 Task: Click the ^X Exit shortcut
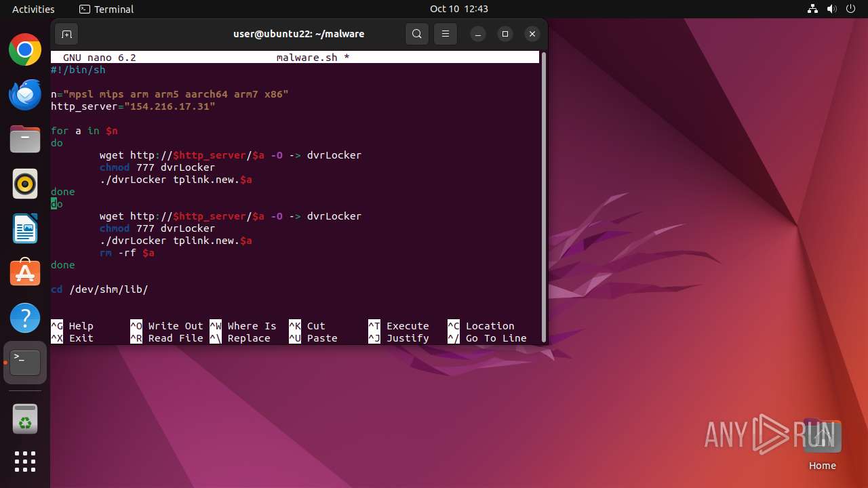click(x=72, y=338)
